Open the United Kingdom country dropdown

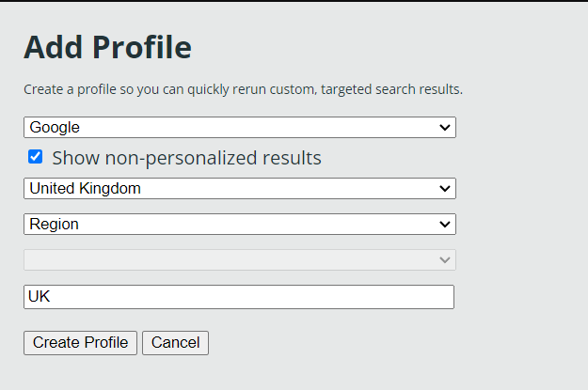[x=239, y=189]
